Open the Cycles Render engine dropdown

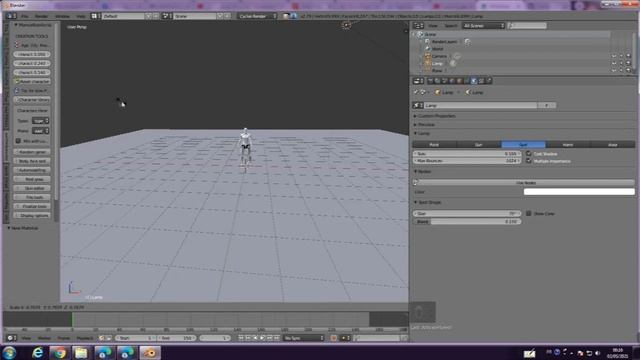coord(257,16)
